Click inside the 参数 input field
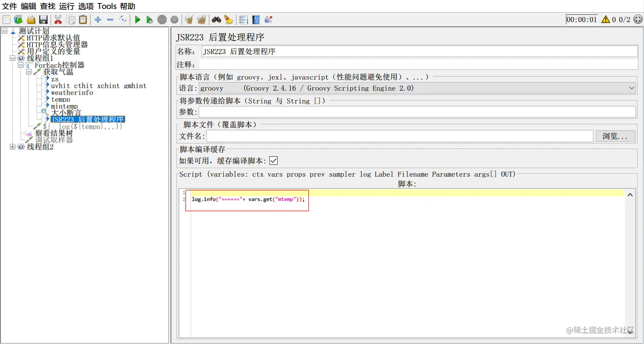644x344 pixels. click(x=383, y=111)
